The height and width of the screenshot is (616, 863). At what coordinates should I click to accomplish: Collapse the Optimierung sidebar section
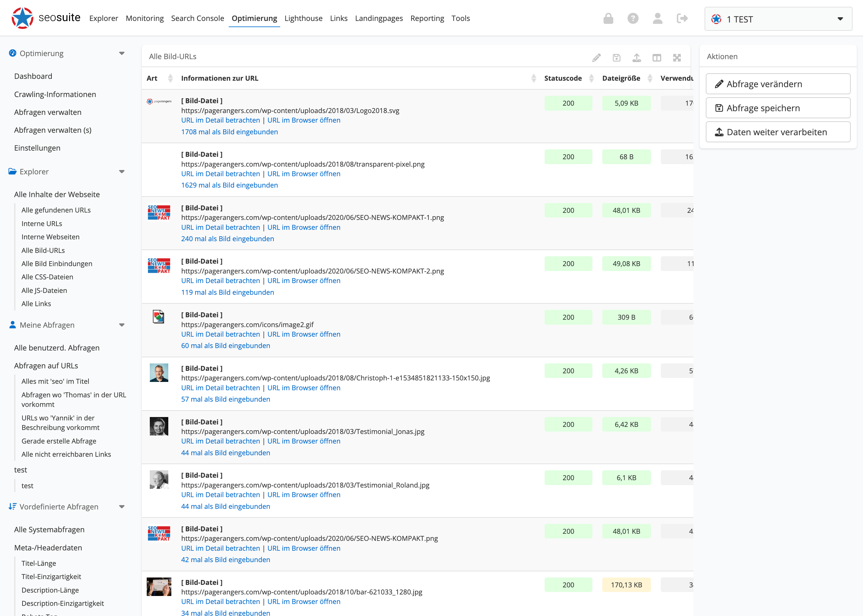pos(121,54)
